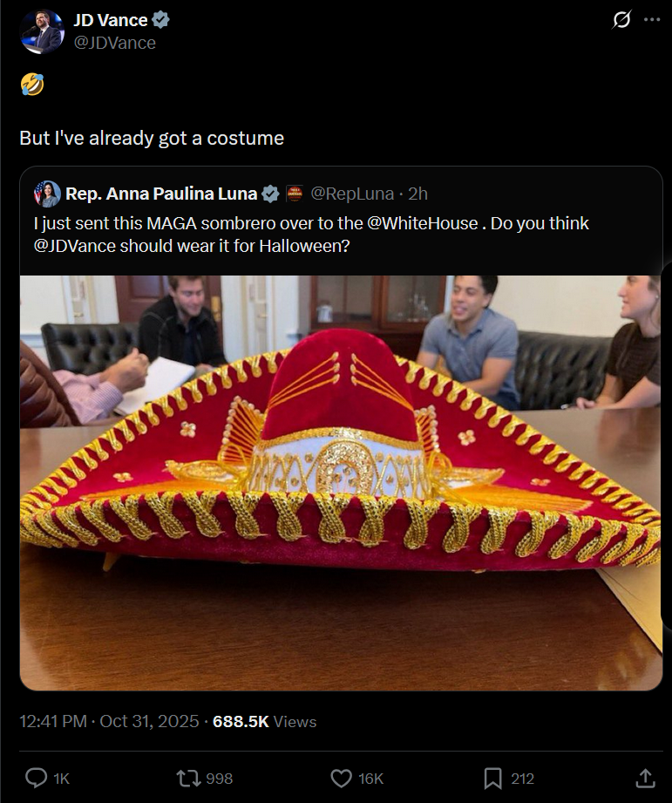Click the 688.5K Views count
This screenshot has width=672, height=803.
point(265,721)
